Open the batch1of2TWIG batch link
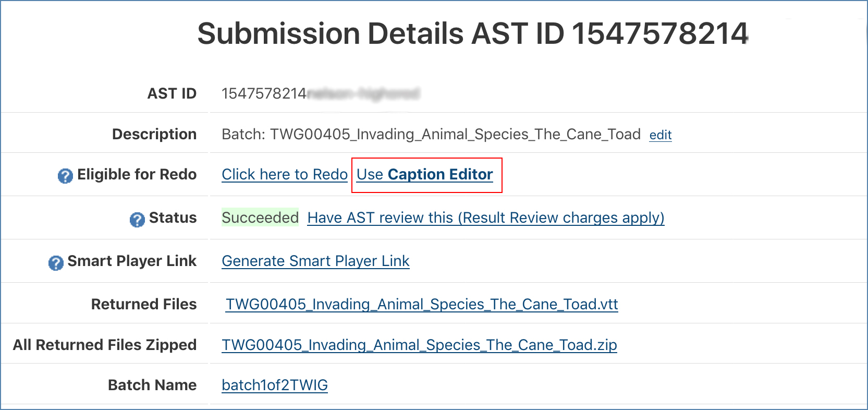 coord(274,385)
